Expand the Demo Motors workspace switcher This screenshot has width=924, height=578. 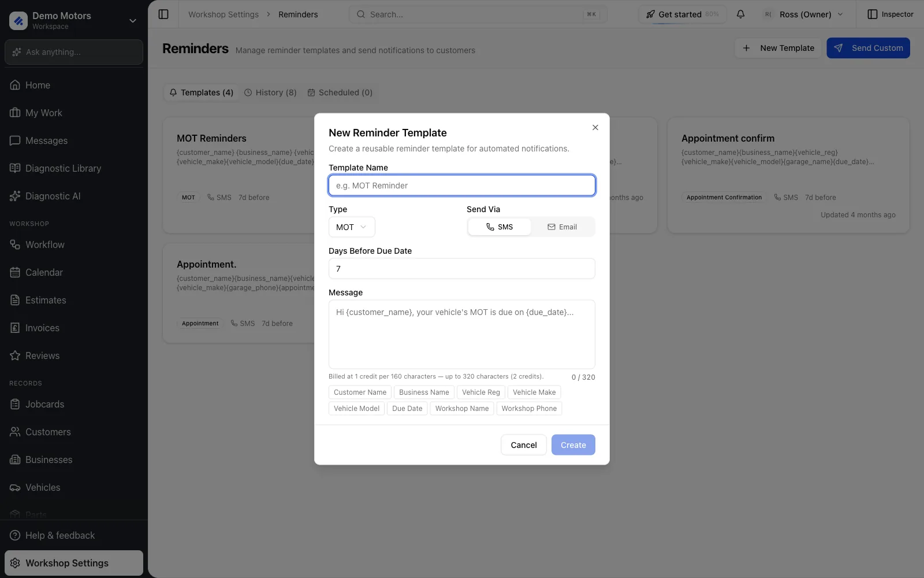[74, 20]
